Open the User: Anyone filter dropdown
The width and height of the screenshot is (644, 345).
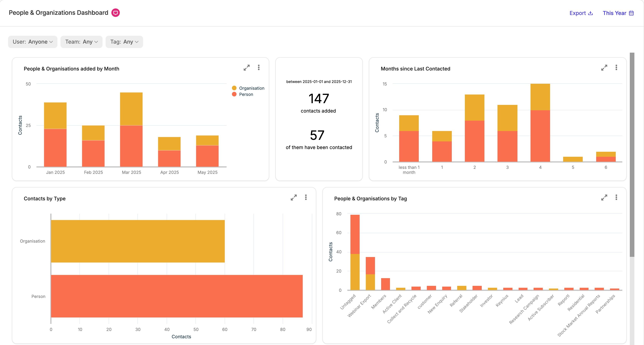(33, 42)
